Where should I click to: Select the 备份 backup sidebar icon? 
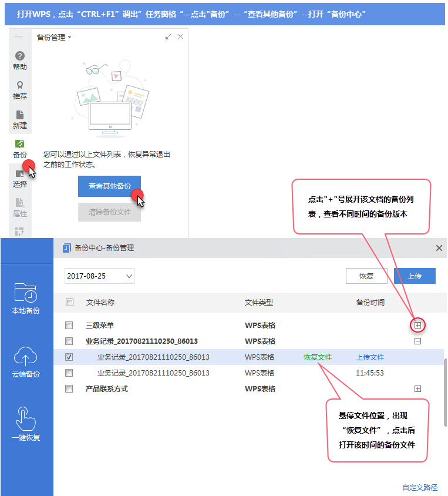point(19,149)
